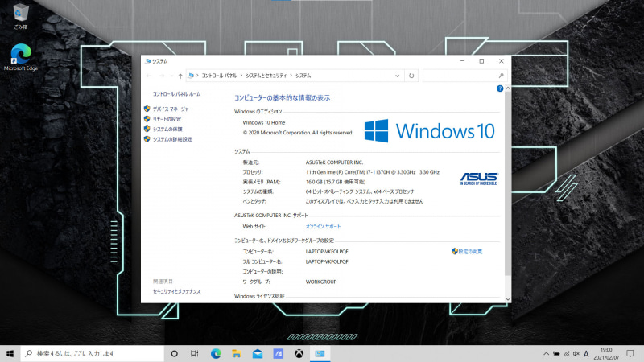Click the back navigation arrow
The width and height of the screenshot is (644, 362).
pos(149,76)
